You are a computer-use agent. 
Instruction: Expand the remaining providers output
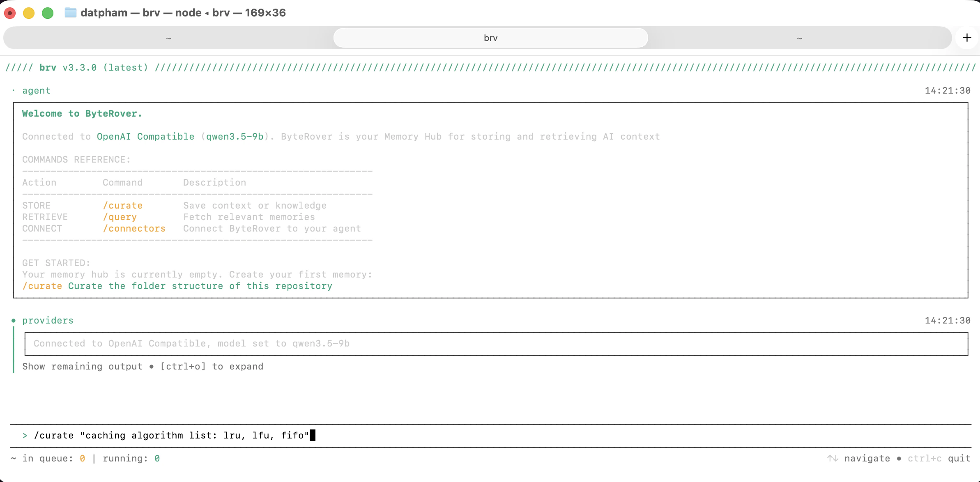coord(142,366)
